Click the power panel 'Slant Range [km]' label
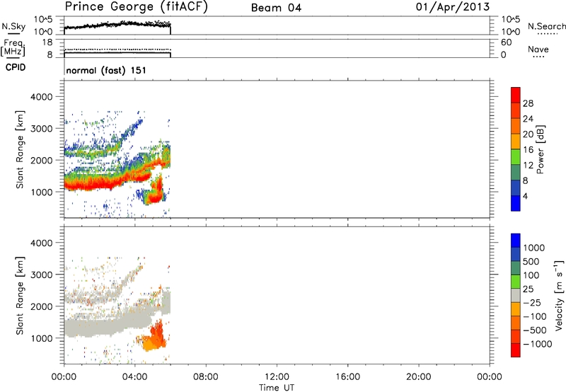This screenshot has height=392, width=566. tap(20, 149)
